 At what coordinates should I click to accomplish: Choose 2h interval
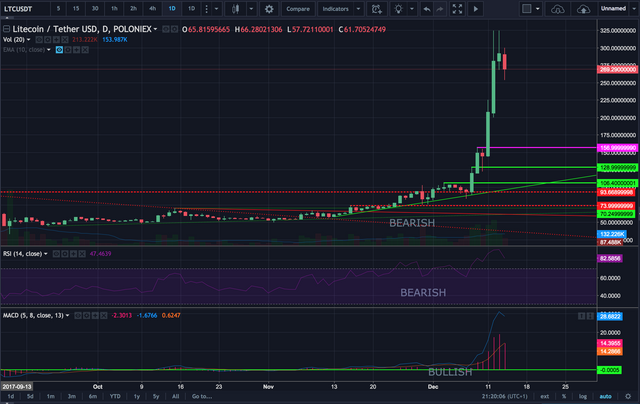pyautogui.click(x=133, y=9)
